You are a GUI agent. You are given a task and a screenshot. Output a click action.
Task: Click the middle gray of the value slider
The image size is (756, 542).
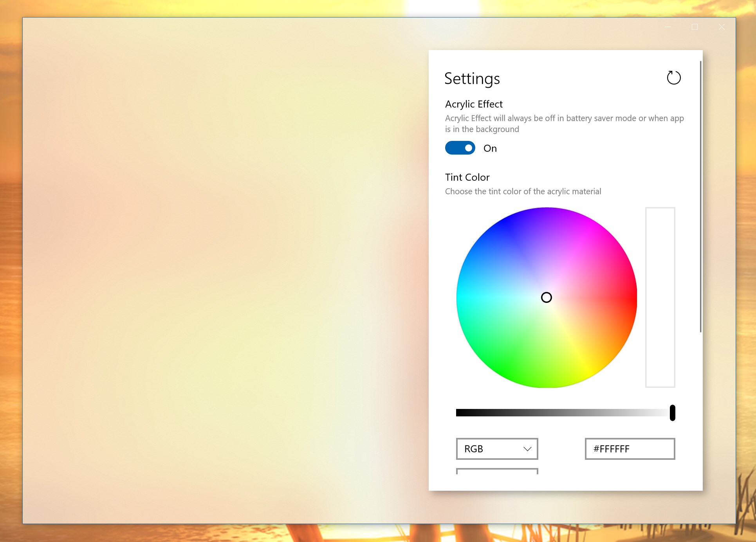[x=564, y=413]
